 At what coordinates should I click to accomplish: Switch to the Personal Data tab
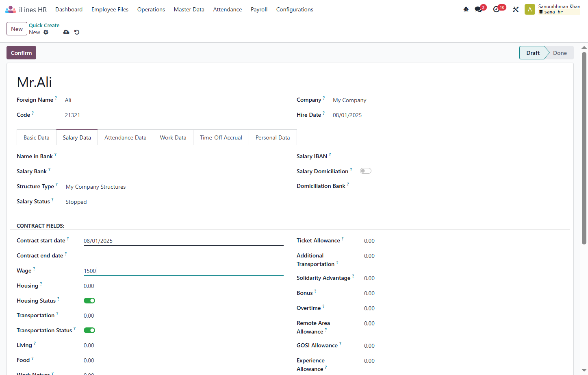coord(273,137)
